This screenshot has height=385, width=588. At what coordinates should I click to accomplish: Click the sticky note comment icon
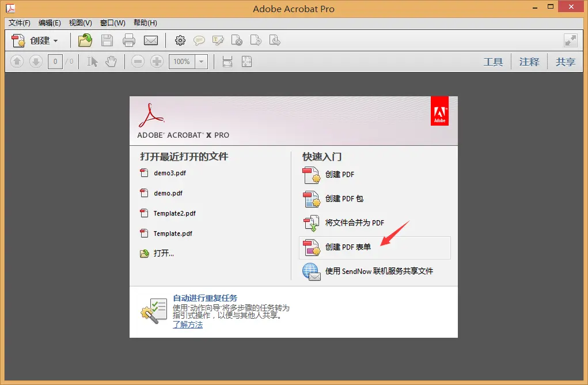pos(199,40)
